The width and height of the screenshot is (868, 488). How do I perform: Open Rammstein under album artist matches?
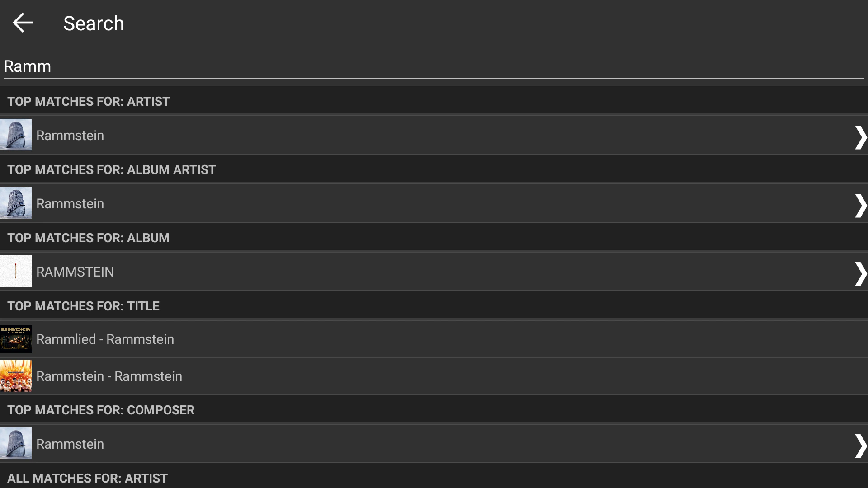click(x=70, y=204)
